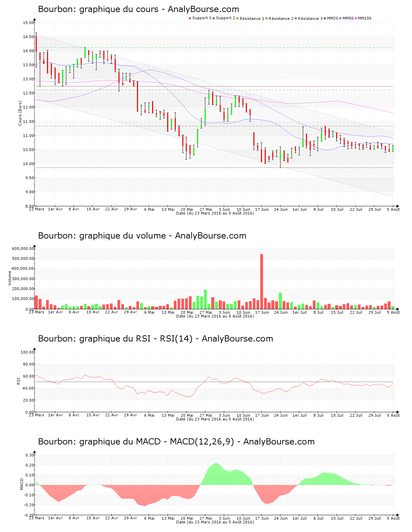Click '29 Avr' date on the RSI chart axis
This screenshot has width=412, height=532.
130,415
